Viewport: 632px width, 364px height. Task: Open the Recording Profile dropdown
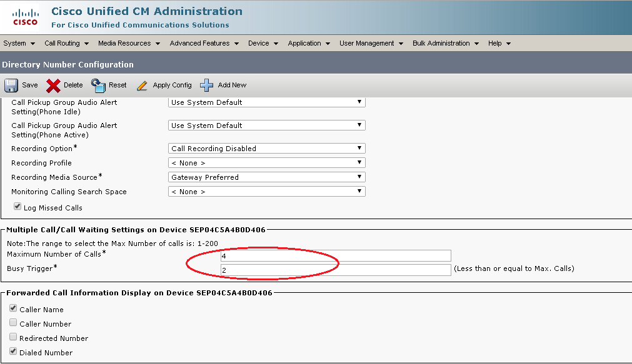[267, 163]
